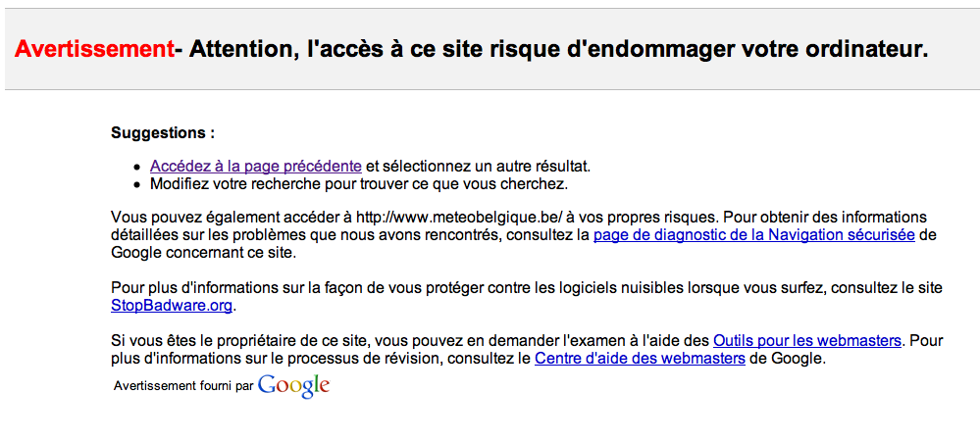Open the "Accédez à la page précédente" link
Image resolution: width=980 pixels, height=442 pixels.
pos(256,166)
